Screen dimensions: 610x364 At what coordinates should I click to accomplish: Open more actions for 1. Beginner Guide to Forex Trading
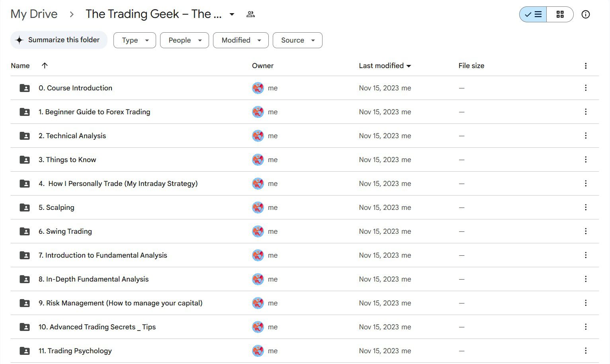coord(585,112)
